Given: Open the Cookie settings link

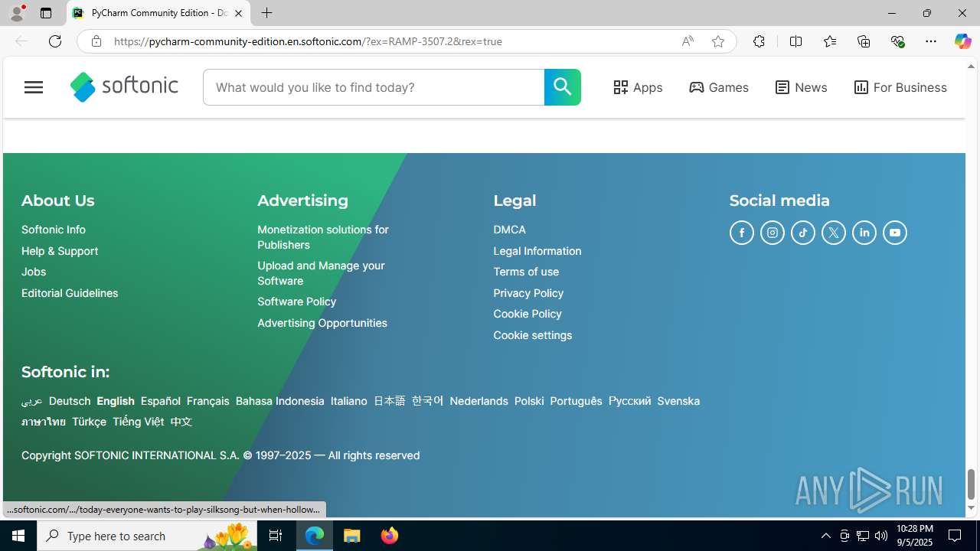Looking at the screenshot, I should 533,335.
